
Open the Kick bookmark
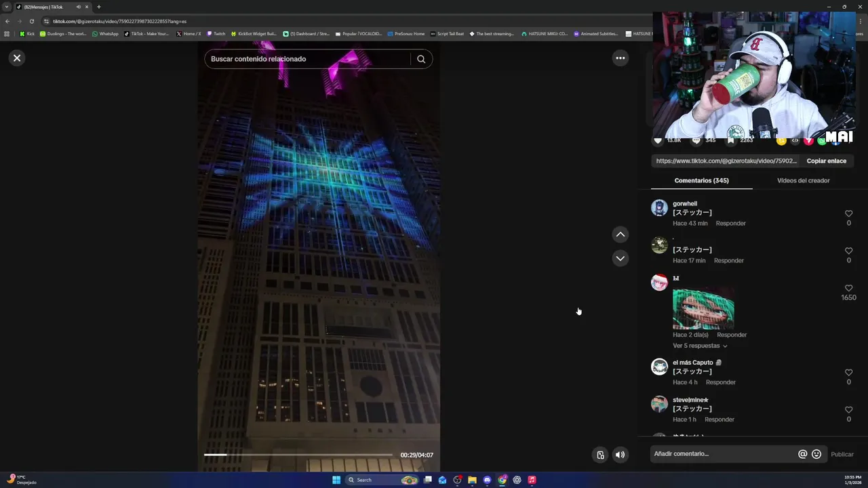(27, 34)
